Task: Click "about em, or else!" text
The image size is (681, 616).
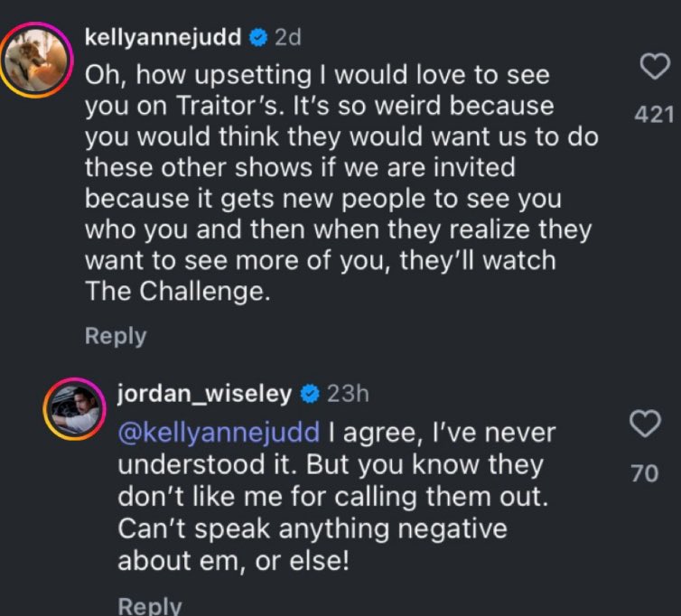Action: coord(229,560)
